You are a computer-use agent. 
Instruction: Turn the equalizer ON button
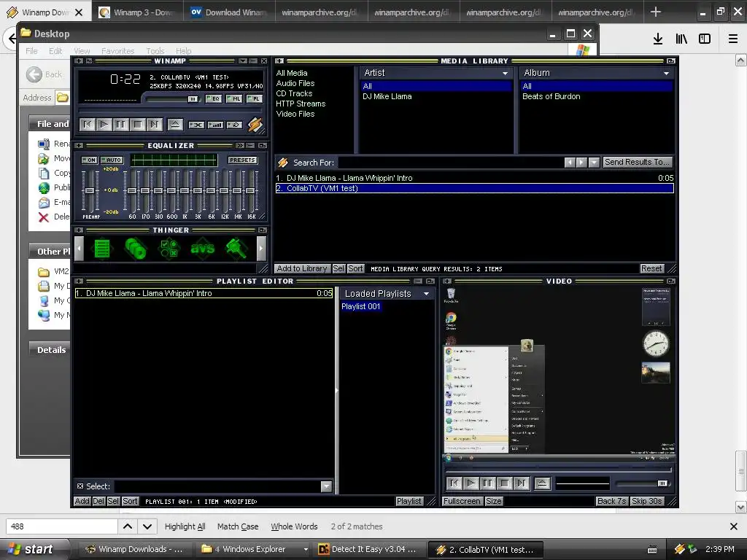tap(89, 160)
